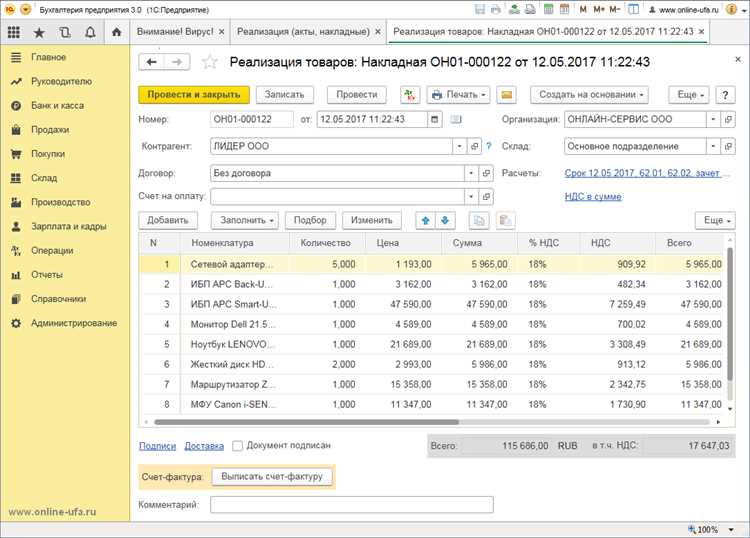
Task: Open history icon in top panel
Action: point(65,32)
